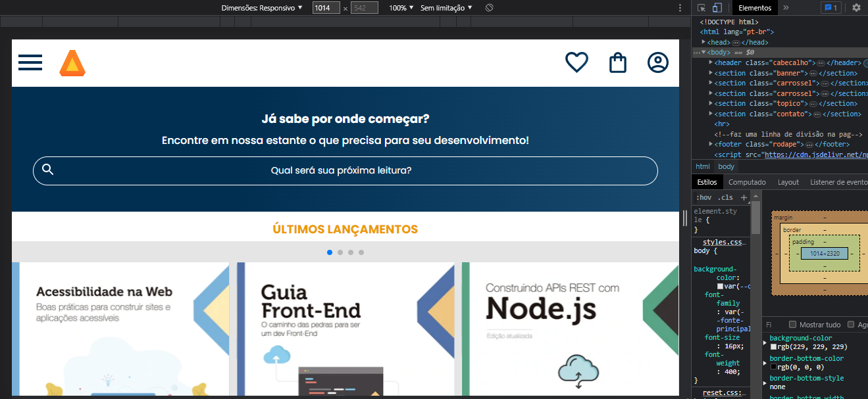The width and height of the screenshot is (868, 399).
Task: Switch to the Elementos tab
Action: (755, 8)
